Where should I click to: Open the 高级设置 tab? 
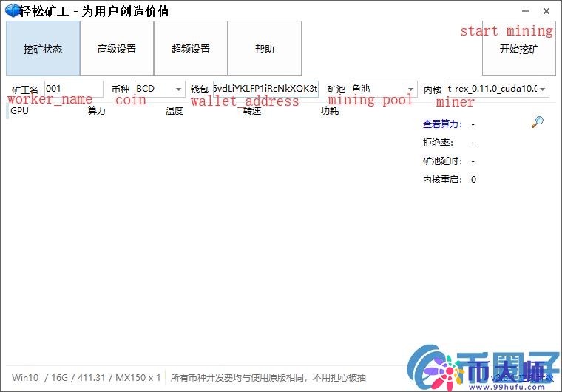pos(117,48)
